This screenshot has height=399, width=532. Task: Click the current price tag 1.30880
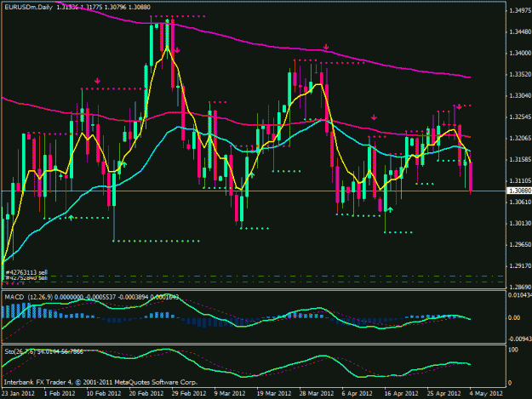tap(519, 191)
